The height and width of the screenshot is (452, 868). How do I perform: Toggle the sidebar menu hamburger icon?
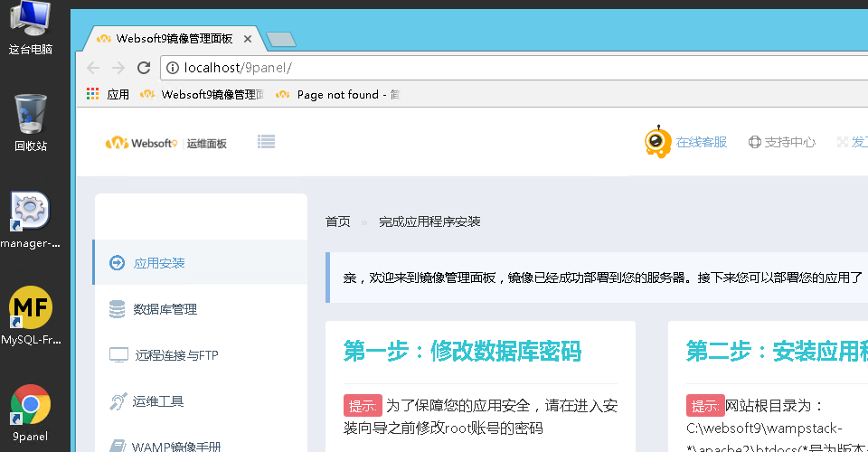click(x=266, y=142)
